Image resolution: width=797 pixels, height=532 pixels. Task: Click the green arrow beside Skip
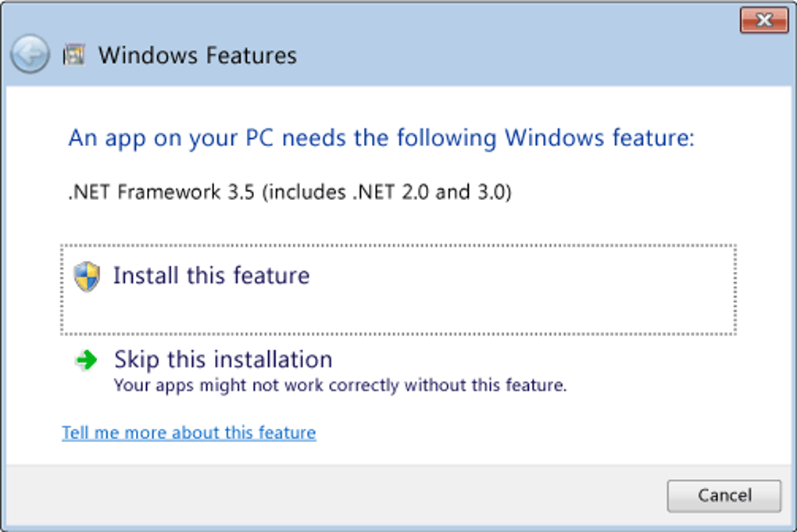(86, 360)
